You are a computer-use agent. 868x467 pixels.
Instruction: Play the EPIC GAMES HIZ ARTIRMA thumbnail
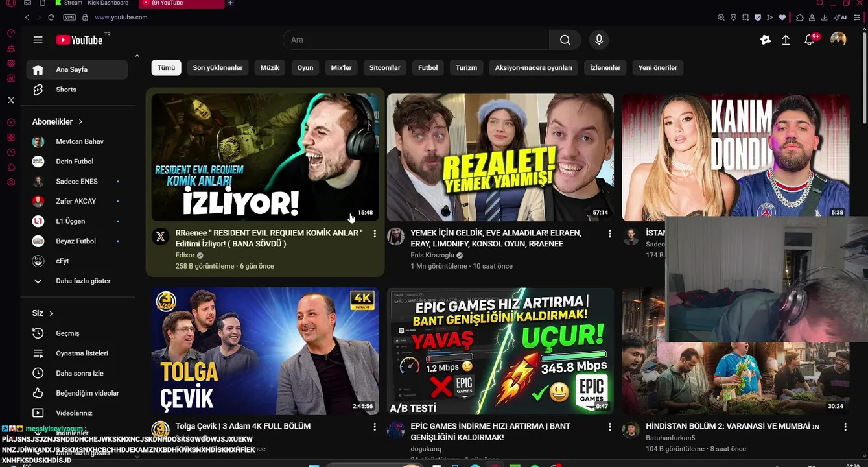[x=500, y=351]
